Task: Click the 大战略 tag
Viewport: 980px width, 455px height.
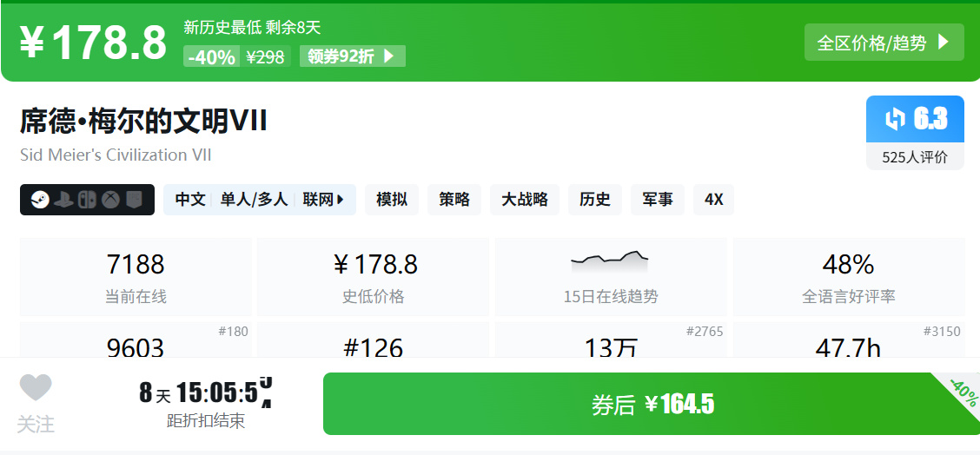Action: coord(525,200)
